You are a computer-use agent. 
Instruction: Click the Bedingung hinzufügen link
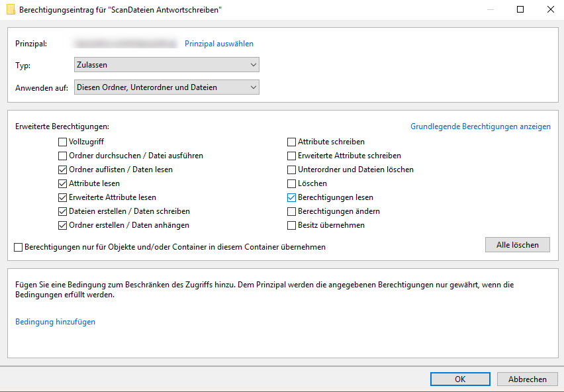(x=56, y=322)
